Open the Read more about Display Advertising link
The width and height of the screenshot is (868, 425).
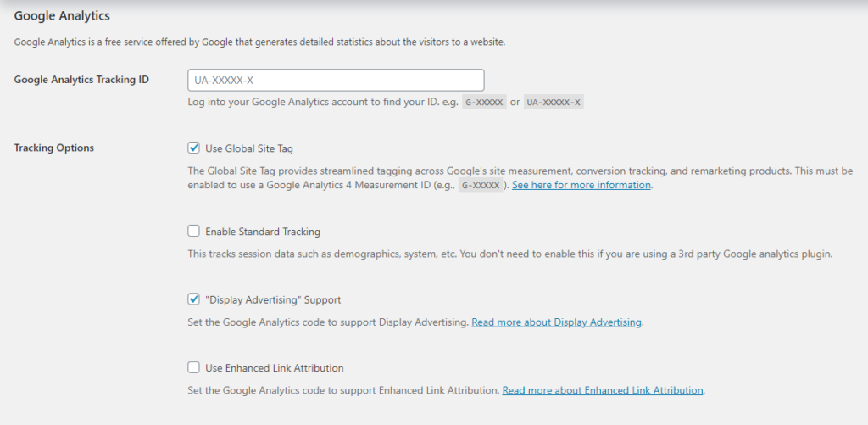(556, 322)
